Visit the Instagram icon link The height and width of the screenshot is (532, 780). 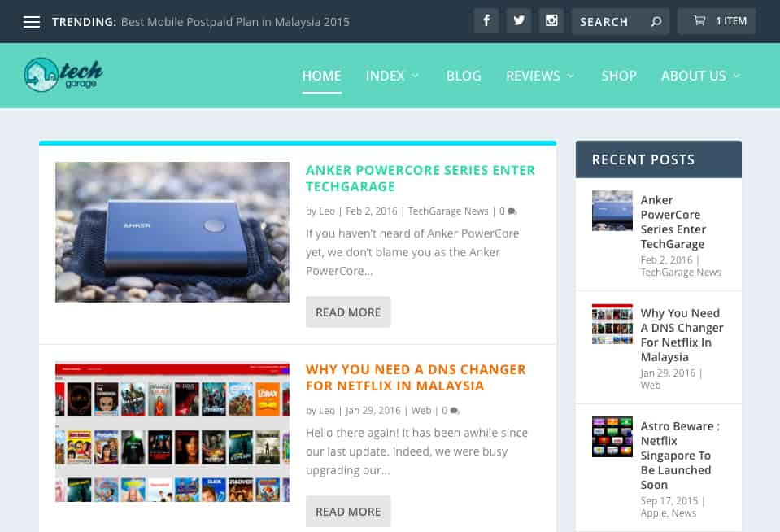(x=551, y=21)
